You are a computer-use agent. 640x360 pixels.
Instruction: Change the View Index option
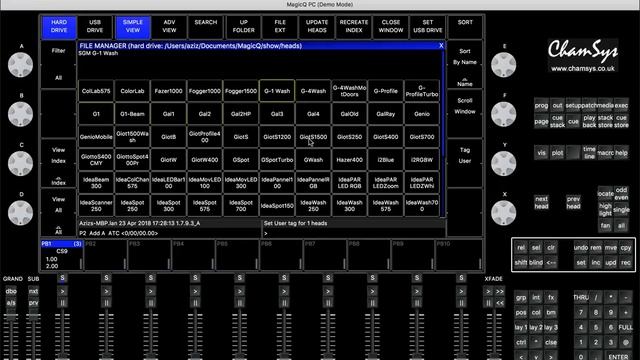tap(58, 163)
